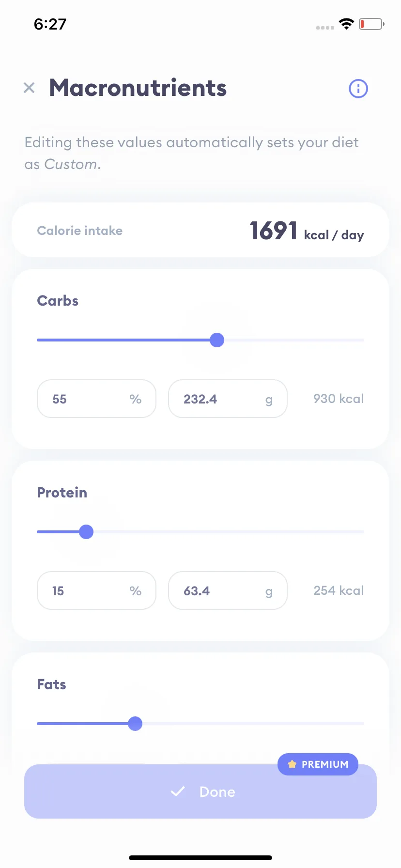This screenshot has width=401, height=868.
Task: Open the info icon next to Macronutrients
Action: [x=358, y=89]
